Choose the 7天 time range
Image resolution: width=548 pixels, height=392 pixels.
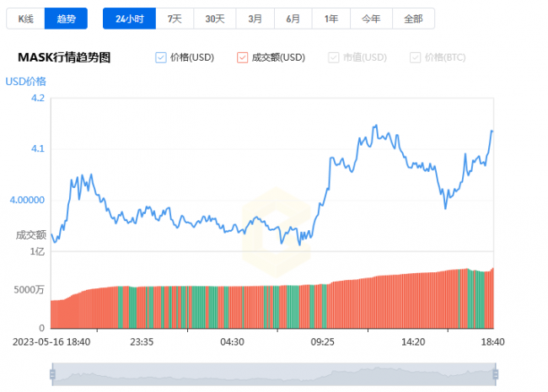(x=175, y=19)
